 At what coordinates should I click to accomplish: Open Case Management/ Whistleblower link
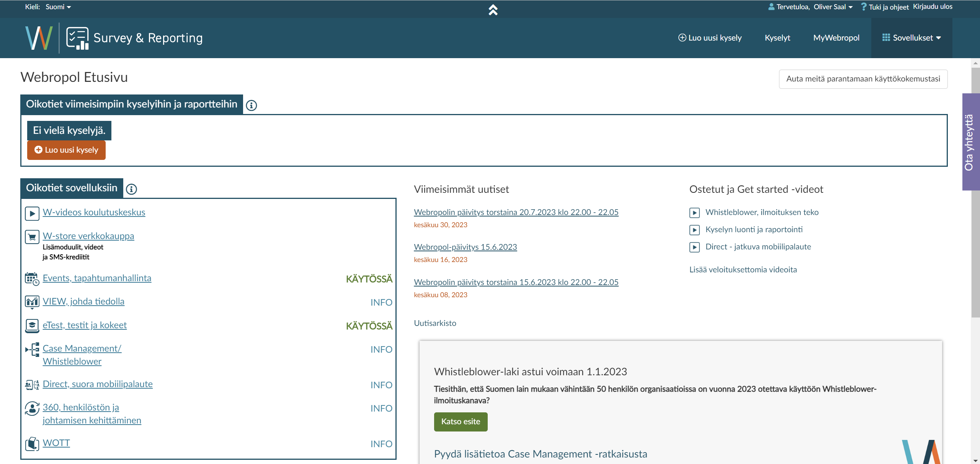(82, 355)
